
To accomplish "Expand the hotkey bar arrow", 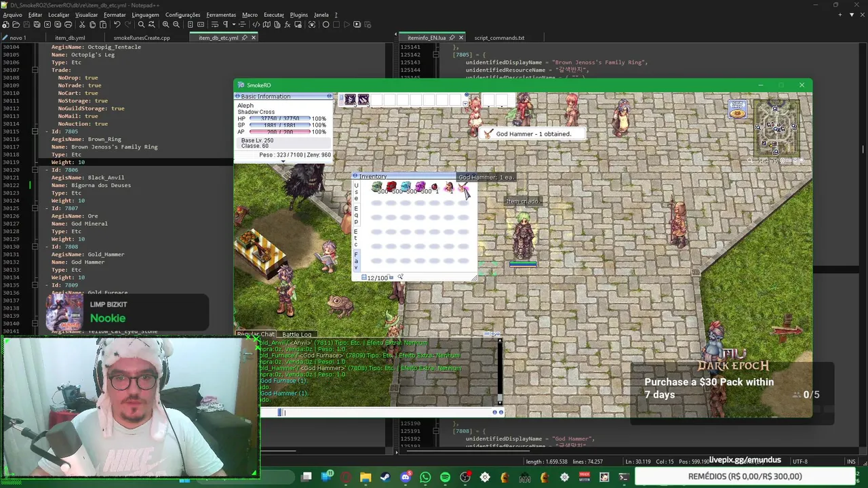I will (465, 103).
